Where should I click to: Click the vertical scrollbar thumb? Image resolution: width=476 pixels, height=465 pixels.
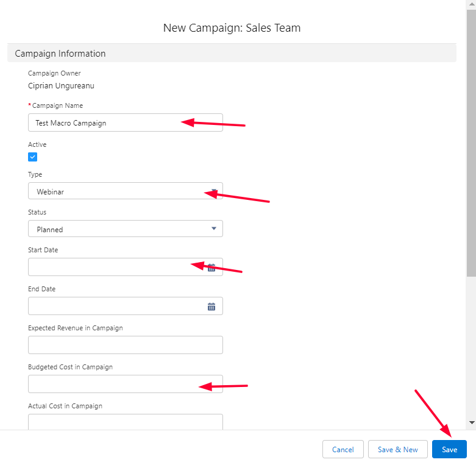coord(471,140)
